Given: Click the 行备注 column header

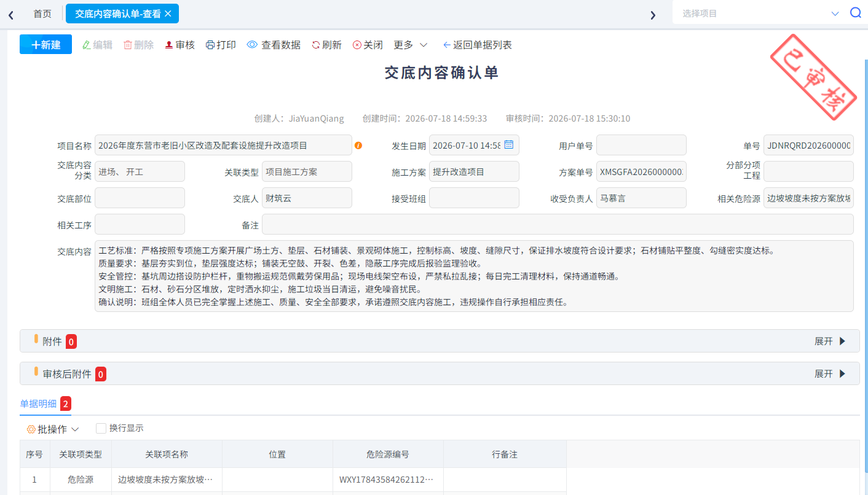Looking at the screenshot, I should tap(505, 454).
